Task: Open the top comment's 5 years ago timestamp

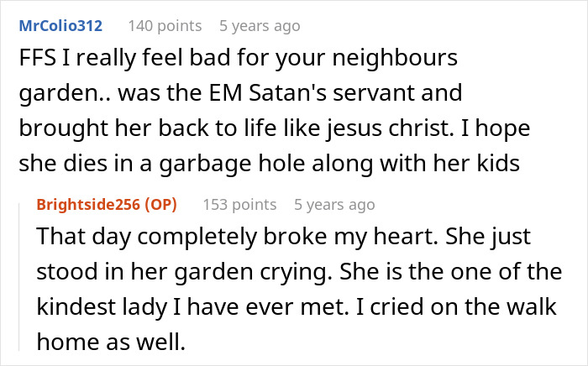Action: [x=260, y=26]
